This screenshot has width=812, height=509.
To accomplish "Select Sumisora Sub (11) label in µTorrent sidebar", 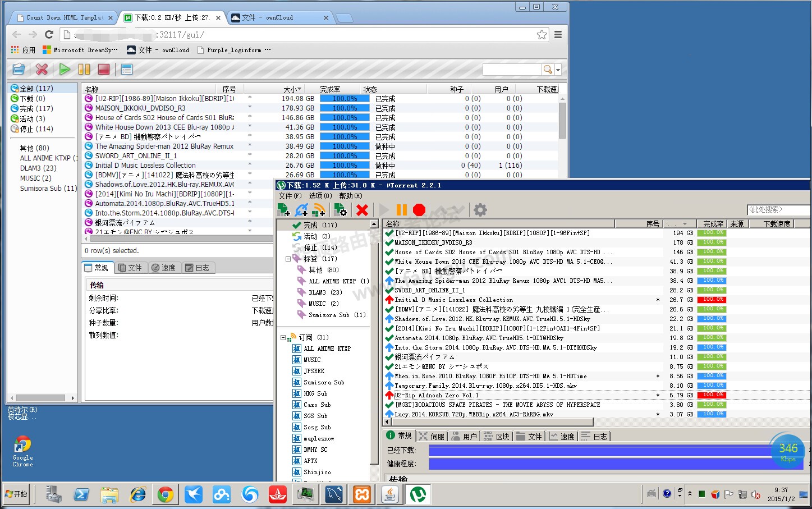I will [331, 315].
